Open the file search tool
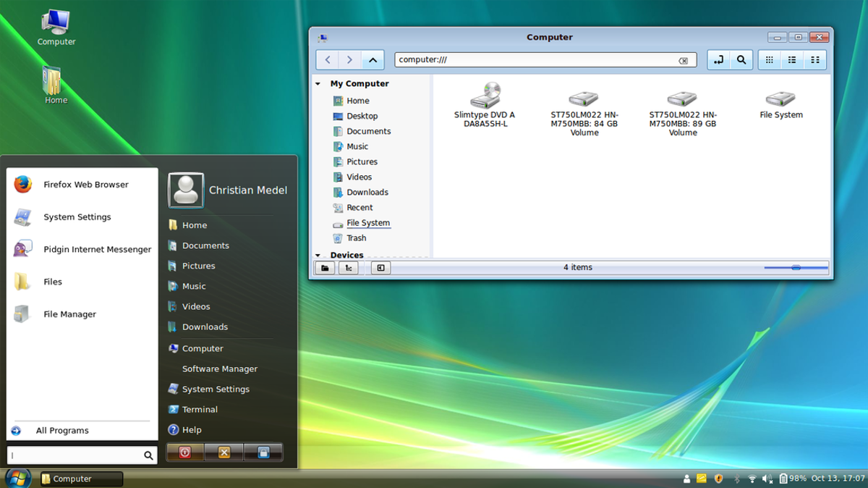Screen dimensions: 868x488 pyautogui.click(x=741, y=59)
